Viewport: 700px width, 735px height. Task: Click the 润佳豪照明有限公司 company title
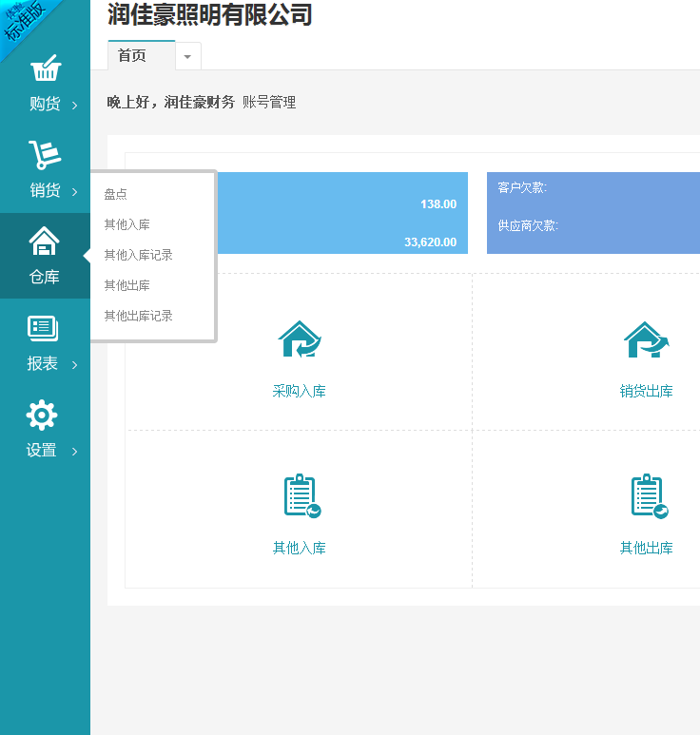click(x=209, y=14)
